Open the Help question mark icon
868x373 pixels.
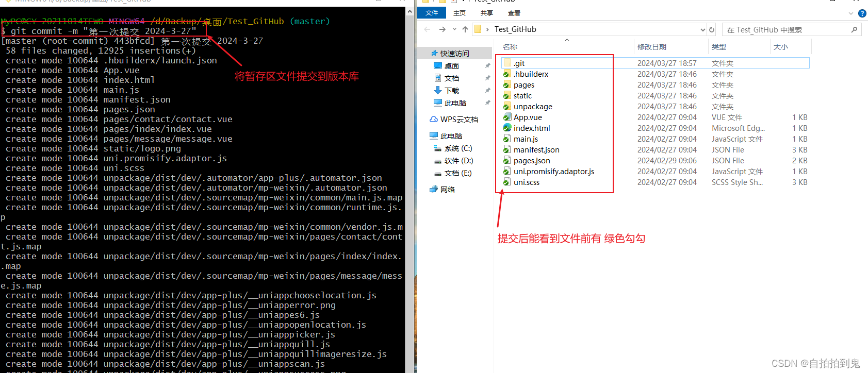click(862, 13)
